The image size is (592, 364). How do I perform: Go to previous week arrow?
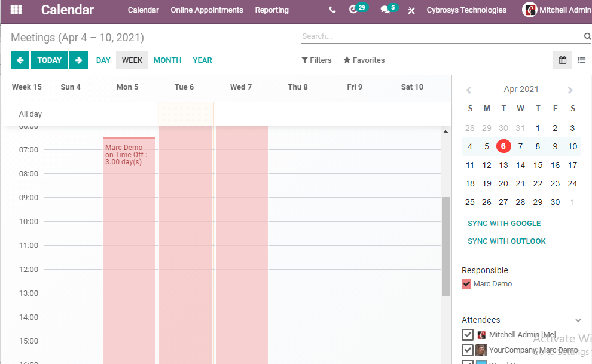20,60
